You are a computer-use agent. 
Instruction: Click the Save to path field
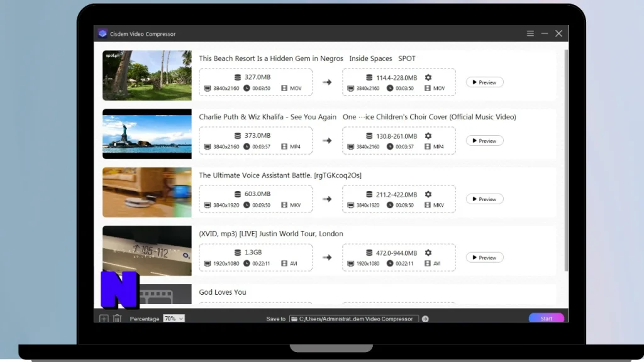pos(354,319)
